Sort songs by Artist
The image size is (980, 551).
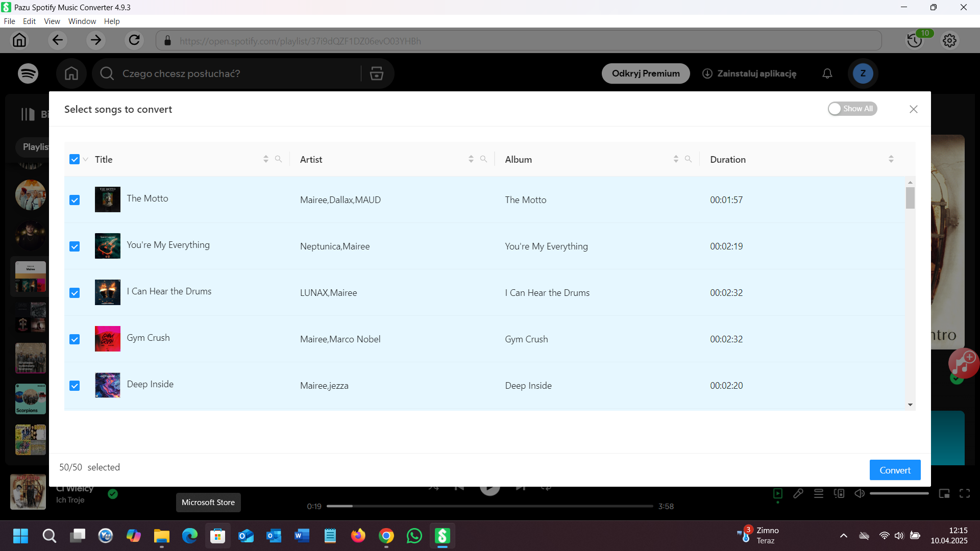[x=471, y=159]
